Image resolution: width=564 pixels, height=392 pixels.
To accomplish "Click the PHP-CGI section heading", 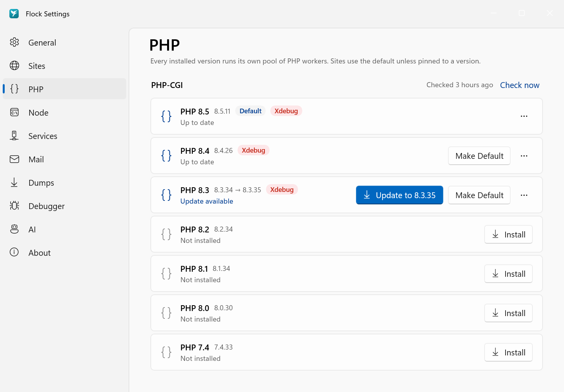I will click(167, 85).
